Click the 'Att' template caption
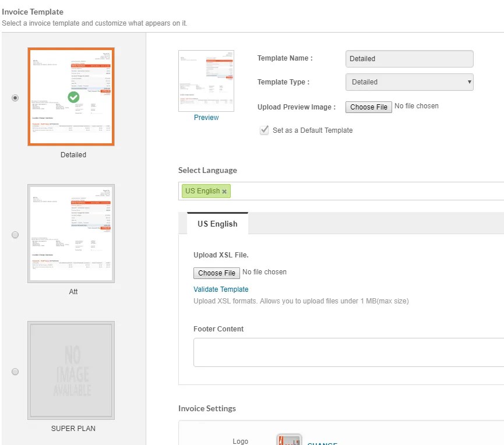The width and height of the screenshot is (504, 445). point(73,292)
